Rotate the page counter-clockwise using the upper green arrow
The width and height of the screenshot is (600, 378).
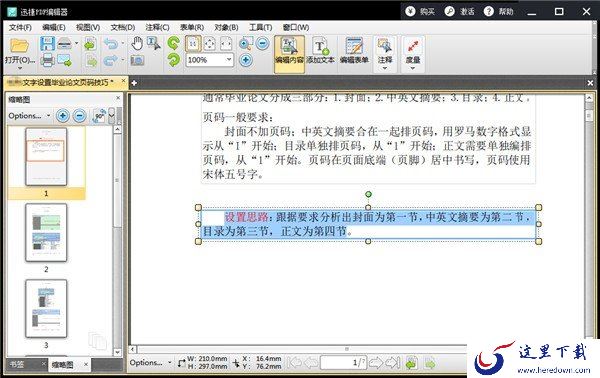tap(173, 43)
